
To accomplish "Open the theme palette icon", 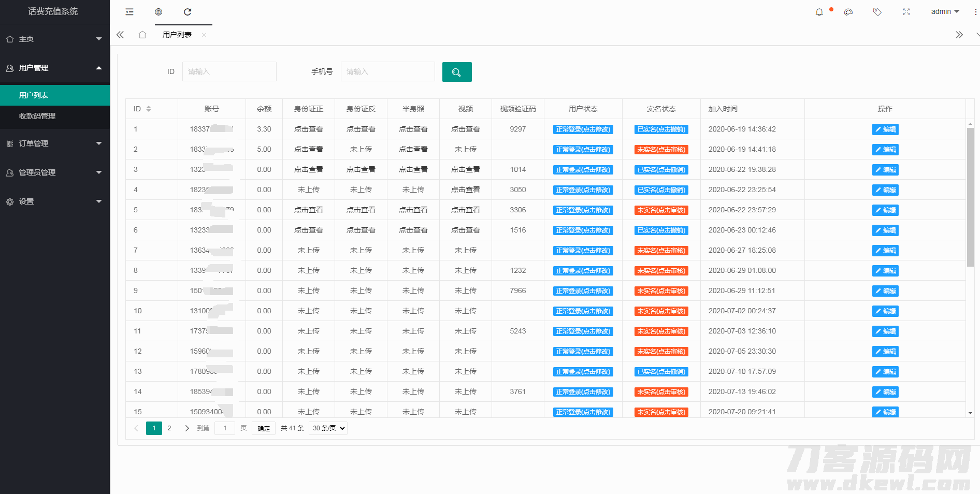I will 848,12.
